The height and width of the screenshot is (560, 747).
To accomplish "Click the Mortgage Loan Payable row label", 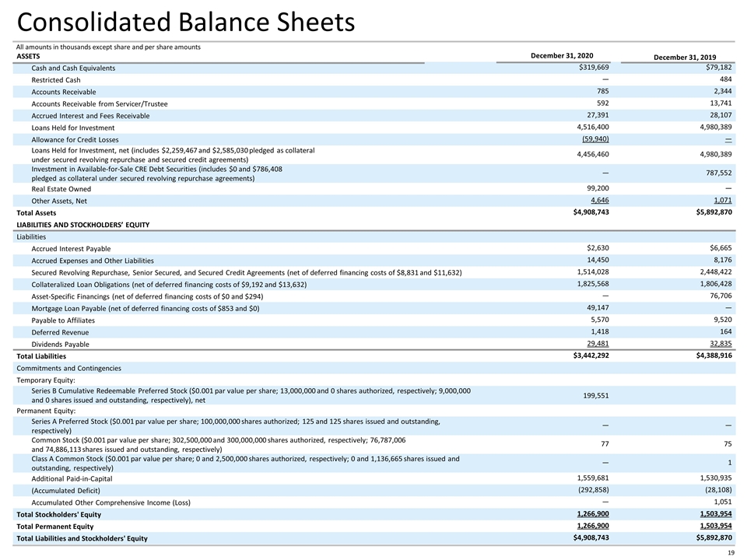I will [146, 309].
